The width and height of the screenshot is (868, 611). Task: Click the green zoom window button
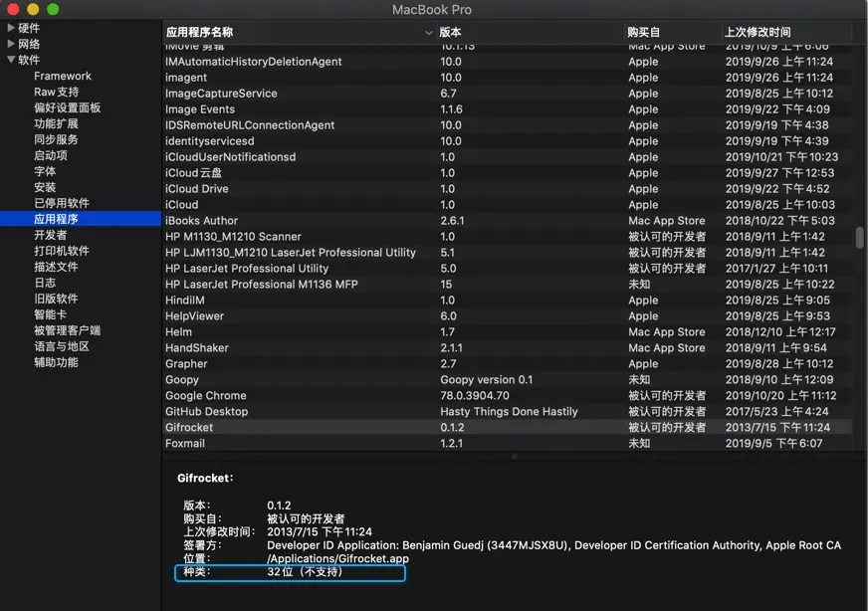tap(53, 9)
